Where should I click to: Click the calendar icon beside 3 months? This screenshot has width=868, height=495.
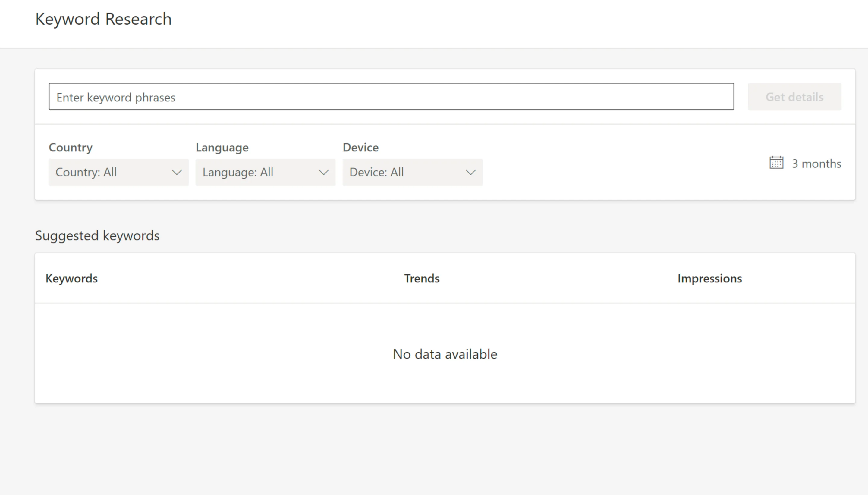pos(776,163)
